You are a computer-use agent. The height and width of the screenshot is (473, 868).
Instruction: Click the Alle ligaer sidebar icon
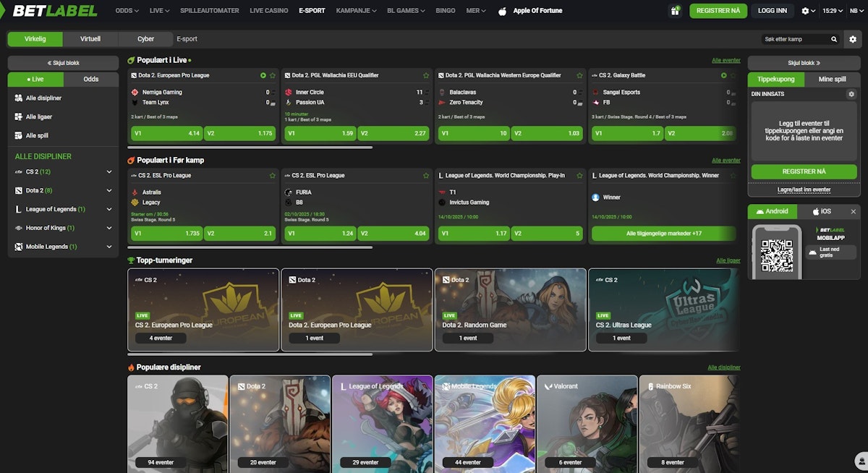19,116
